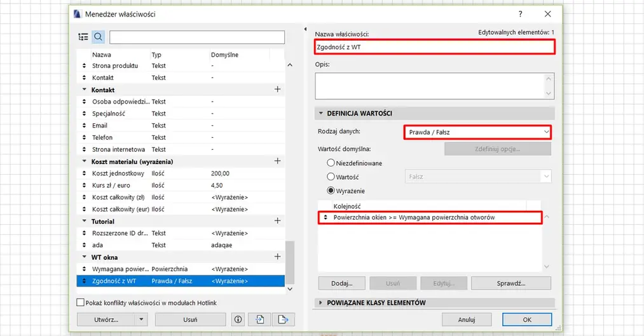Add a property to the Tutorial group
This screenshot has height=336, width=644.
(x=278, y=220)
